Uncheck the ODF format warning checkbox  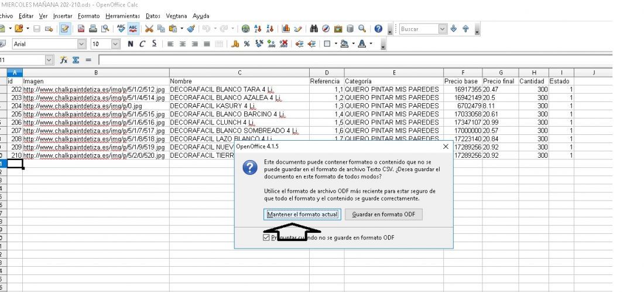point(266,237)
